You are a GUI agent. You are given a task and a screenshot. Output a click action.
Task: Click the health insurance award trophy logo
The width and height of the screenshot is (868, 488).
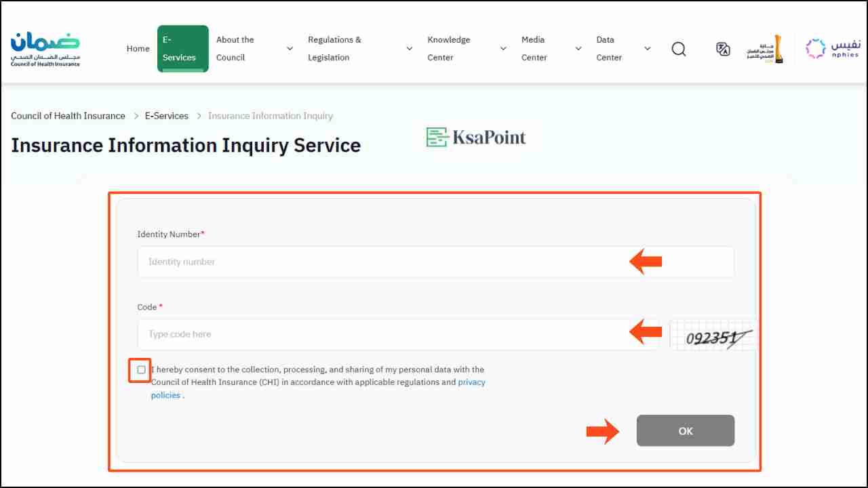tap(765, 49)
